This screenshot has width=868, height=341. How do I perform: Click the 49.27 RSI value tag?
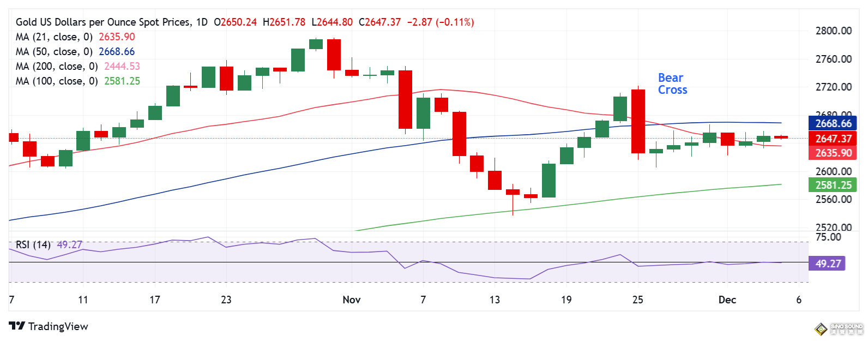[828, 264]
